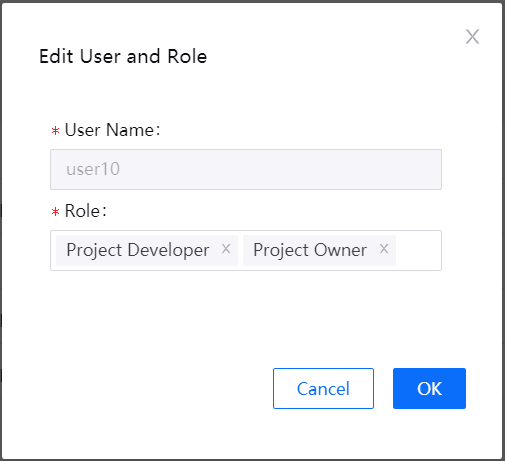505x461 pixels.
Task: Click the Edit User and Role title
Action: [123, 56]
